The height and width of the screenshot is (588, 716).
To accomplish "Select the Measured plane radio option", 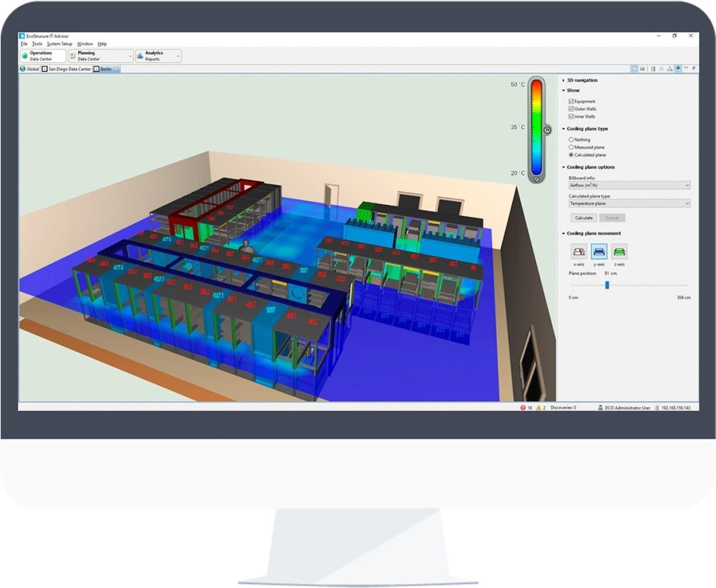I will pos(571,147).
